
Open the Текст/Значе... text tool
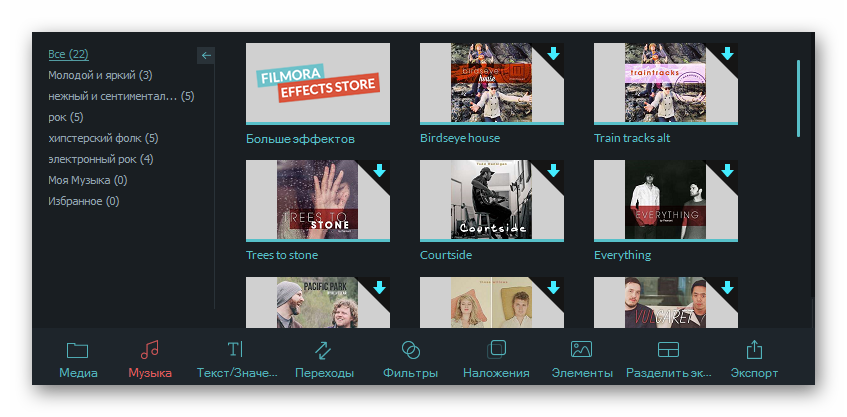[235, 350]
